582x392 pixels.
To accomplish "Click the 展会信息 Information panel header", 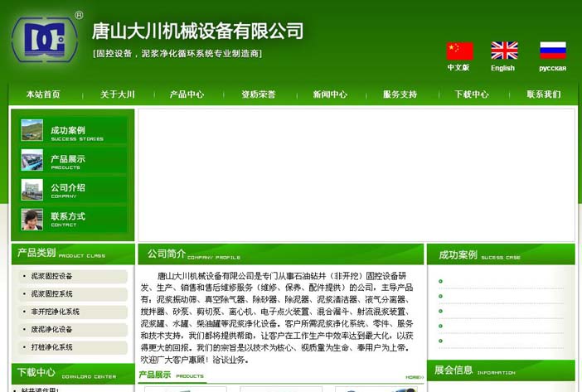I will (501, 370).
